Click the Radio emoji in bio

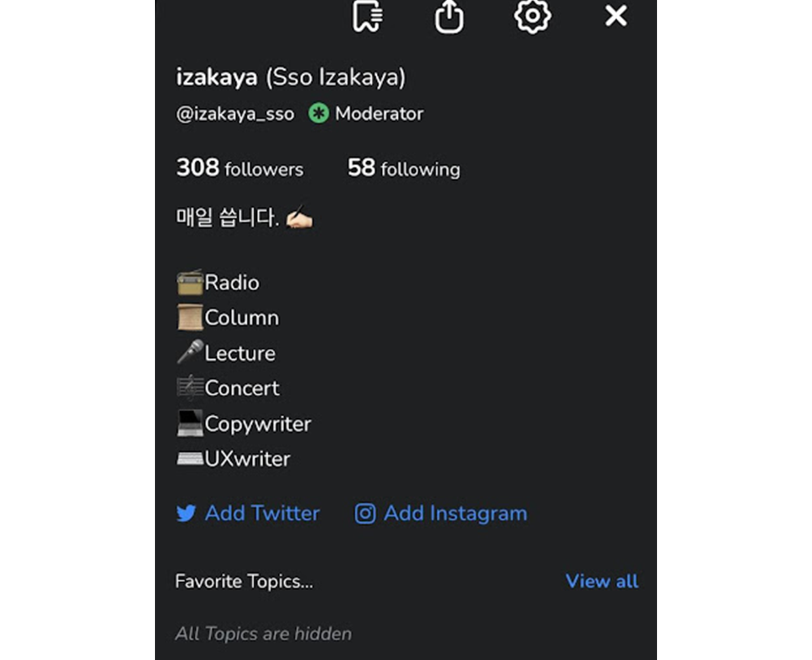tap(190, 282)
